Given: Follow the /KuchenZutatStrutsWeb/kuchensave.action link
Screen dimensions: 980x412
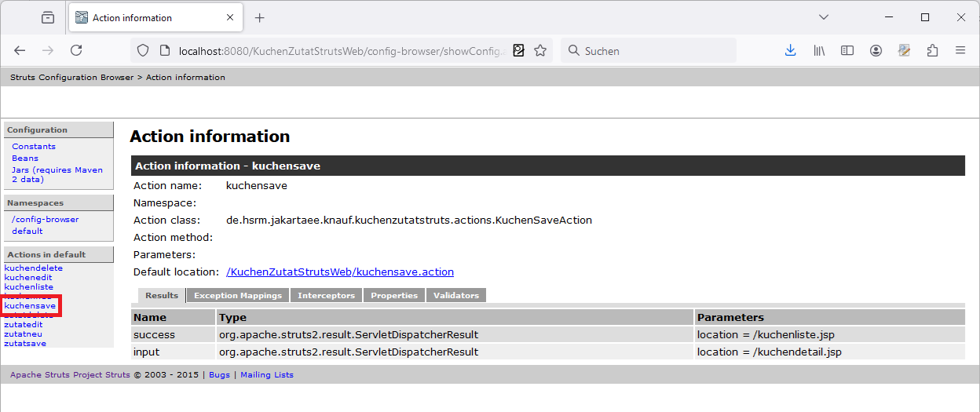Looking at the screenshot, I should click(340, 272).
